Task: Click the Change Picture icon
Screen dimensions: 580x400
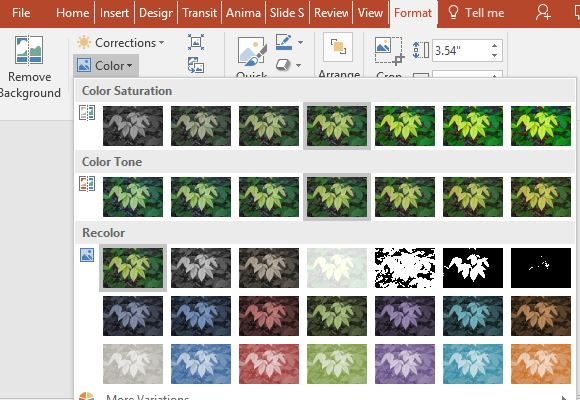Action: click(x=196, y=65)
